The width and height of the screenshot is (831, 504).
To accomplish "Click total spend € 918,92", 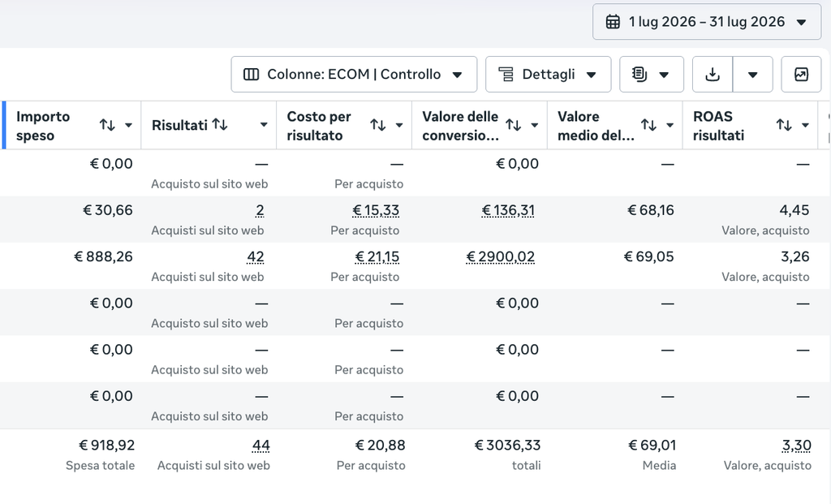I will point(106,446).
